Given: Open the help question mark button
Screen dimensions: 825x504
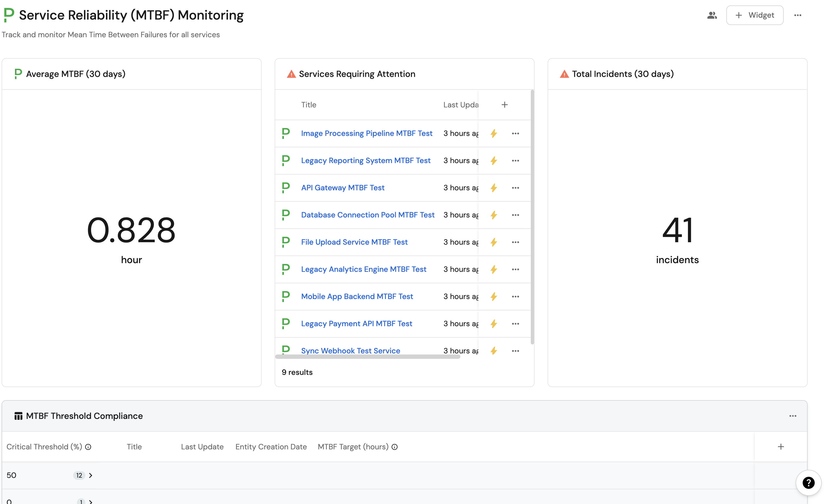Looking at the screenshot, I should pos(808,483).
